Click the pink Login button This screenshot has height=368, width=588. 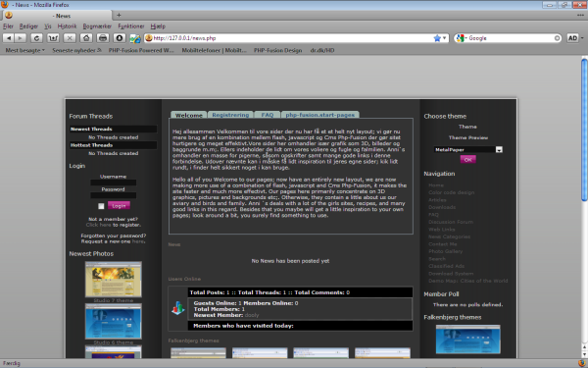pyautogui.click(x=119, y=206)
